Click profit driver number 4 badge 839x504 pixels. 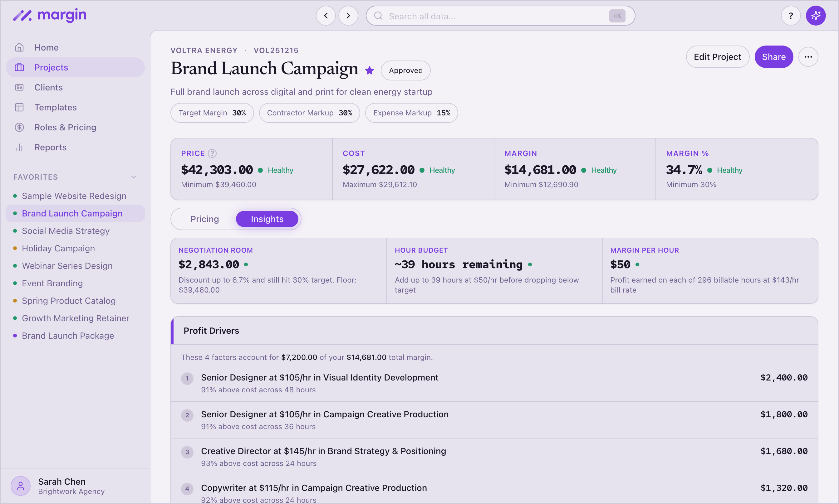tap(187, 489)
